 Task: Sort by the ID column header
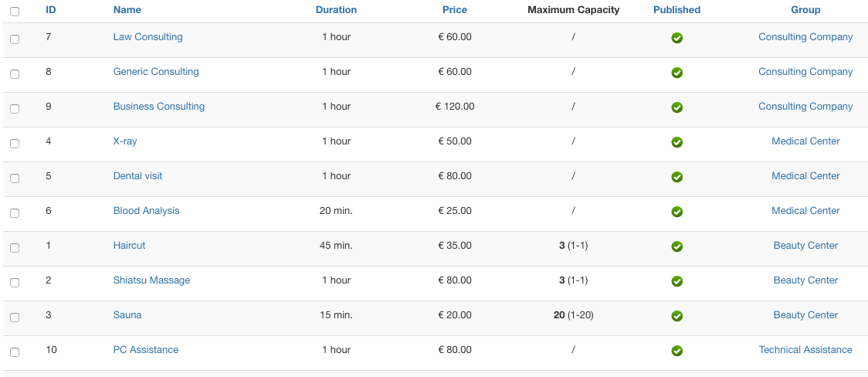click(x=51, y=10)
